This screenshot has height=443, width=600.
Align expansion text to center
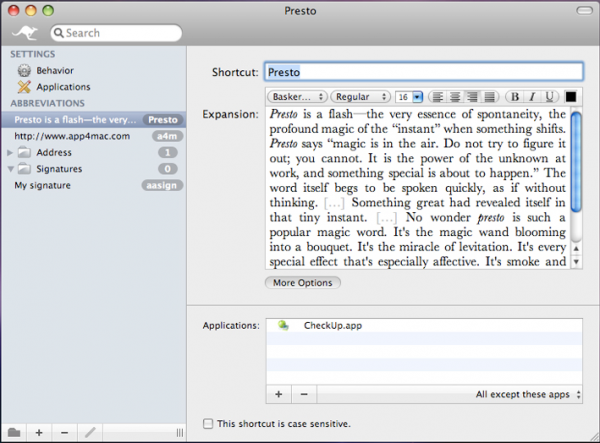[453, 97]
